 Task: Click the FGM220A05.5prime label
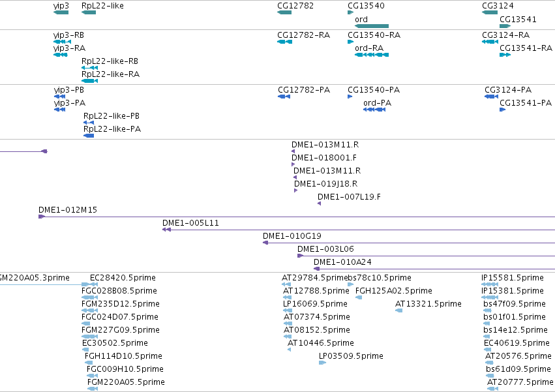126,382
